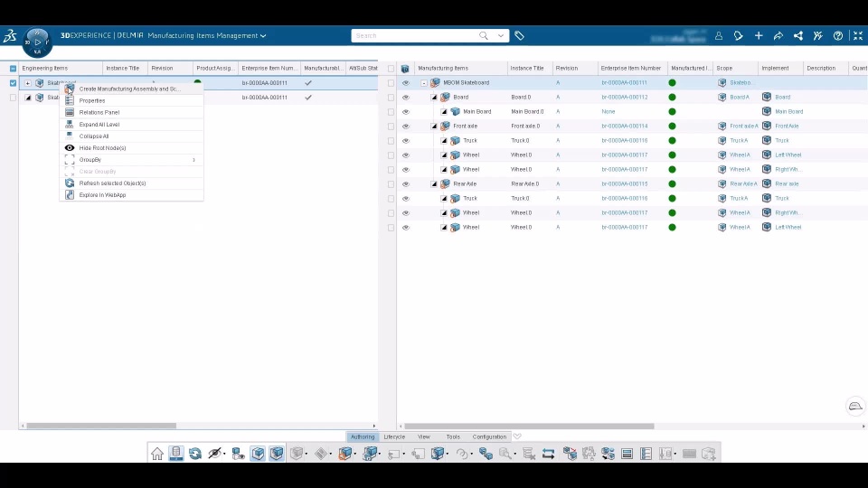
Task: Click the user profile icon in header
Action: click(x=719, y=35)
